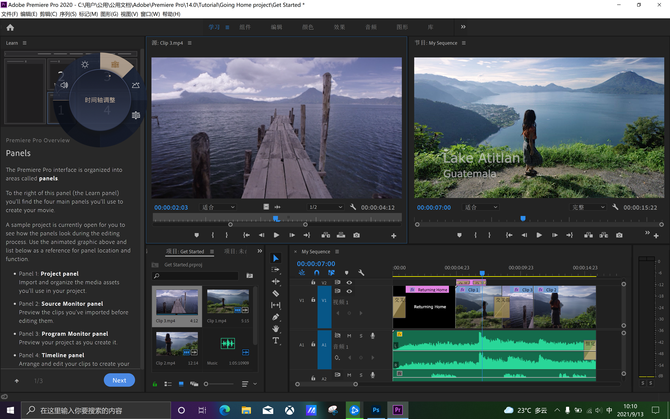
Task: Open Clip 3.mp4 Source panel menu
Action: (x=190, y=43)
